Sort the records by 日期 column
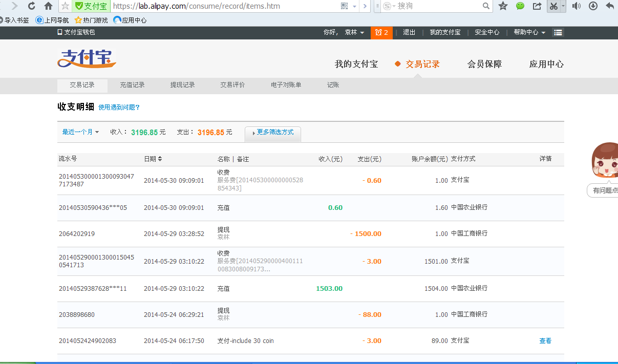Viewport: 618px width, 364px height. coord(153,159)
